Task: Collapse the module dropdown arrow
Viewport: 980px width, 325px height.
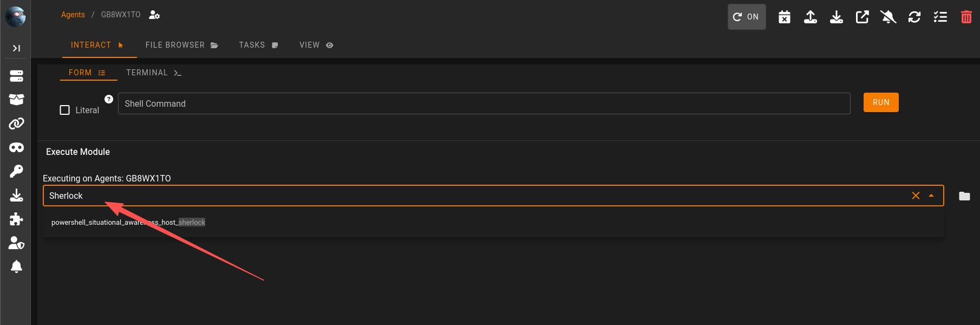Action: (x=931, y=196)
